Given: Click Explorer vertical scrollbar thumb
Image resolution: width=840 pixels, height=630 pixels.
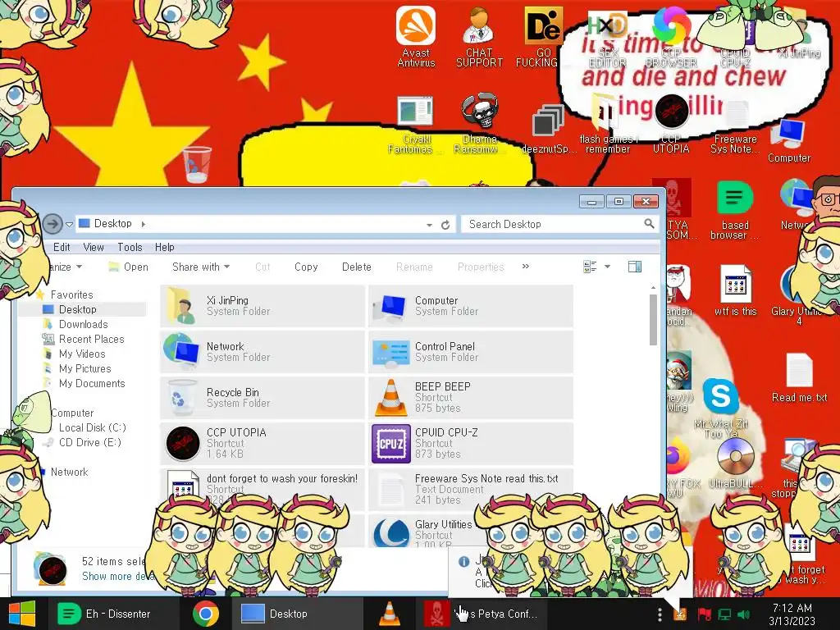Looking at the screenshot, I should (653, 319).
